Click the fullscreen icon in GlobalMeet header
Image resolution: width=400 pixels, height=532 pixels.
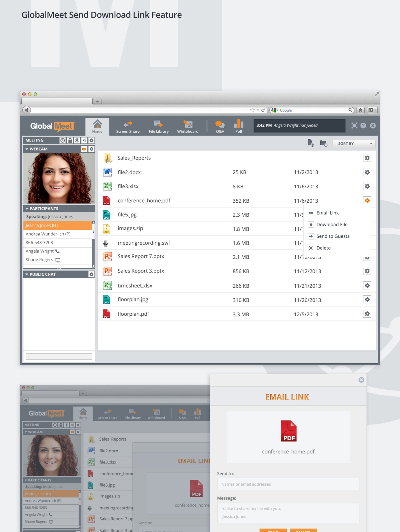[354, 126]
